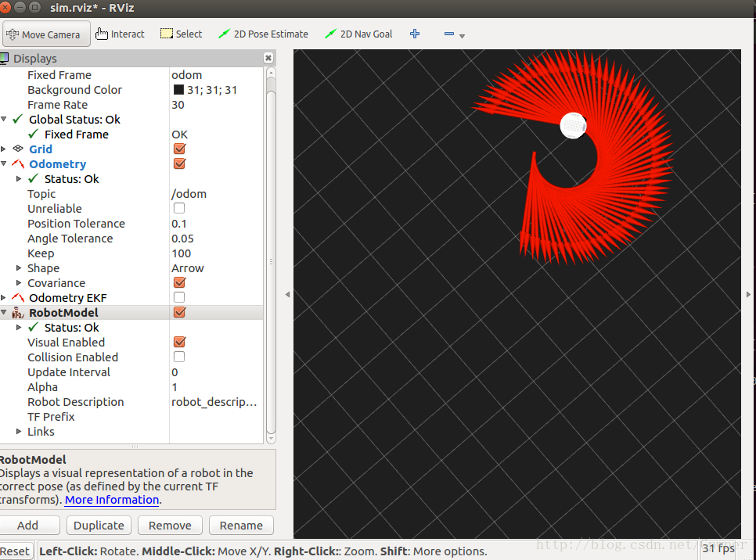Click the Odometry Status Ok checkmark
Viewport: 756px width, 560px height.
coord(34,178)
